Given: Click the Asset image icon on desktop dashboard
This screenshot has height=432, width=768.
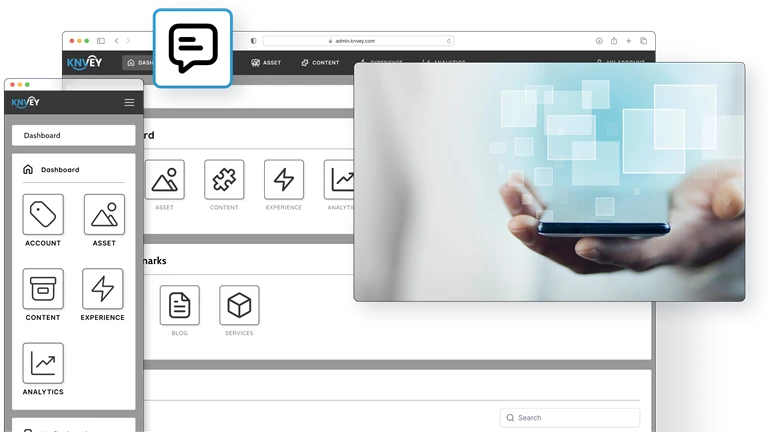Looking at the screenshot, I should [165, 180].
